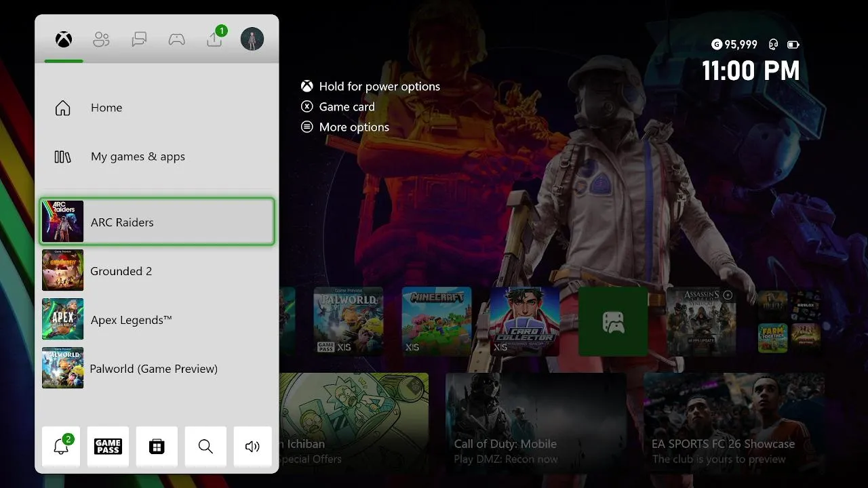The image size is (868, 488).
Task: Open the Audio and volume icon
Action: [252, 447]
